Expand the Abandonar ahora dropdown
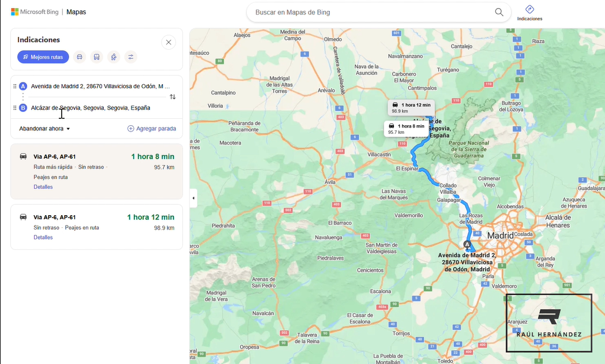605x364 pixels. [x=44, y=129]
